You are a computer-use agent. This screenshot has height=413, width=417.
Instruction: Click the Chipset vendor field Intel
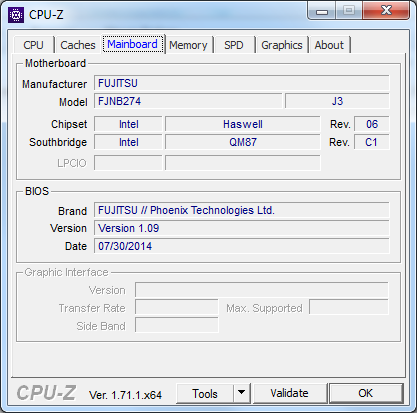pyautogui.click(x=128, y=124)
